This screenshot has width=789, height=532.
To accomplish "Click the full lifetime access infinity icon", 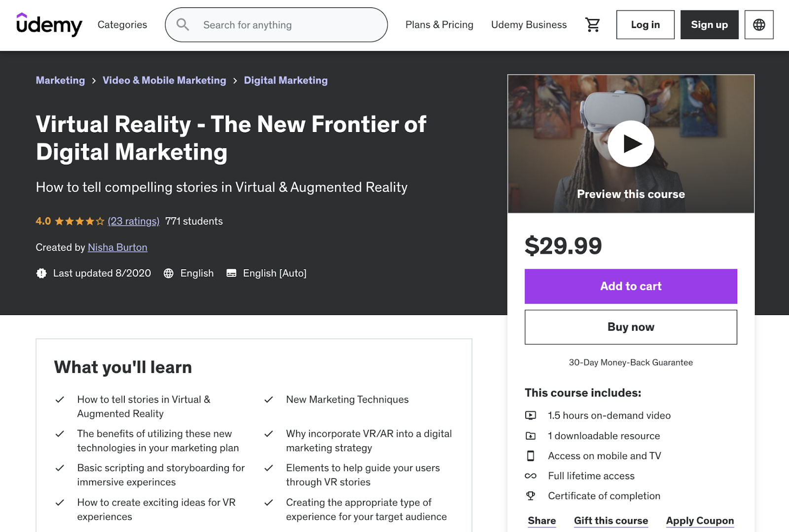I will pos(531,475).
